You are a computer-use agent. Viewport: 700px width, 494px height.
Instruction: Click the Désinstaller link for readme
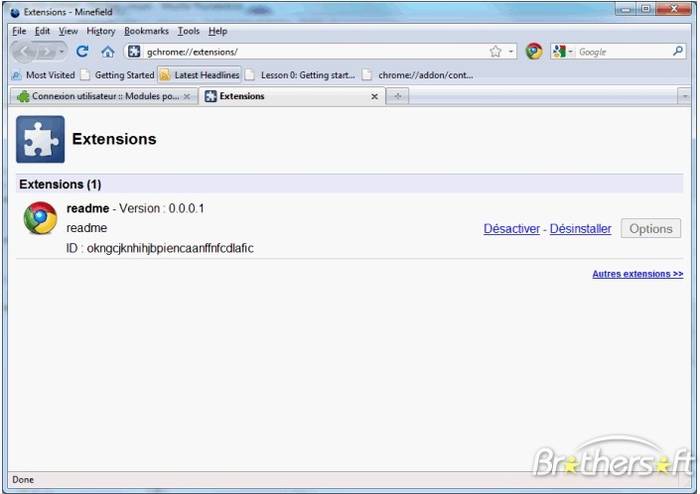point(580,228)
